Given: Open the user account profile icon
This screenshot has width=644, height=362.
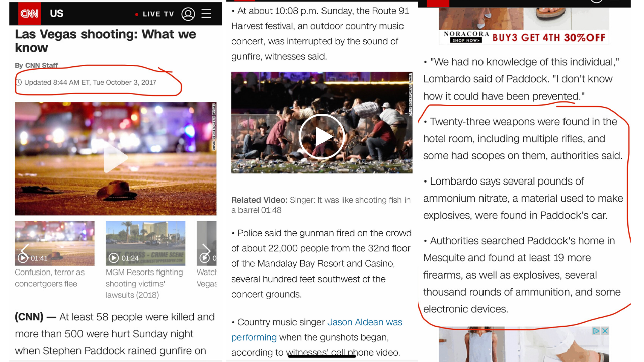Looking at the screenshot, I should pyautogui.click(x=188, y=14).
